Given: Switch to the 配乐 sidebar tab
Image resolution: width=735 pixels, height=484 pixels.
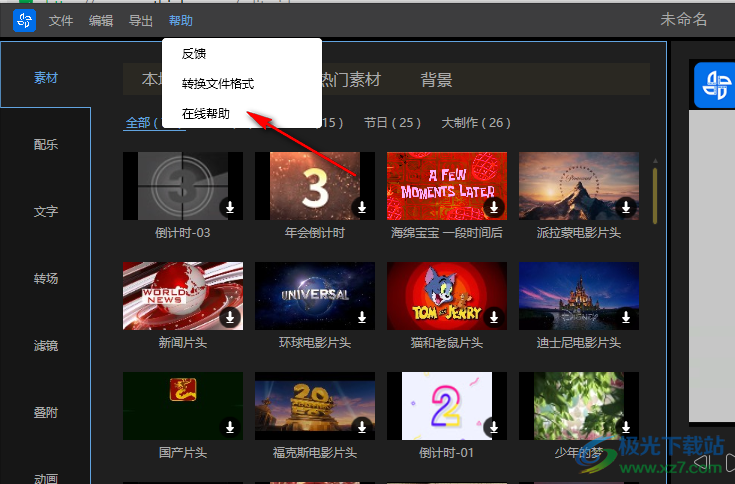Looking at the screenshot, I should click(x=45, y=144).
